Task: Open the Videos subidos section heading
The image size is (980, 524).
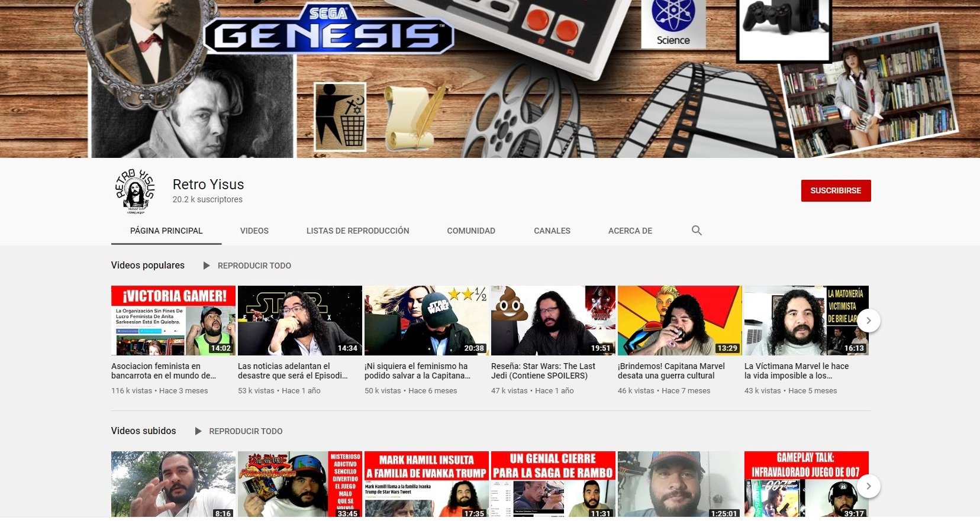Action: [x=144, y=431]
